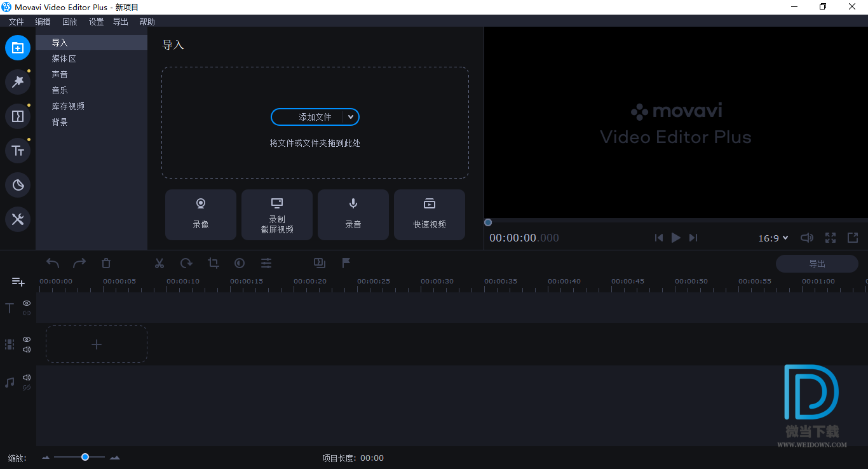The image size is (868, 469).
Task: Click the Undo arrow in timeline toolbar
Action: click(53, 263)
